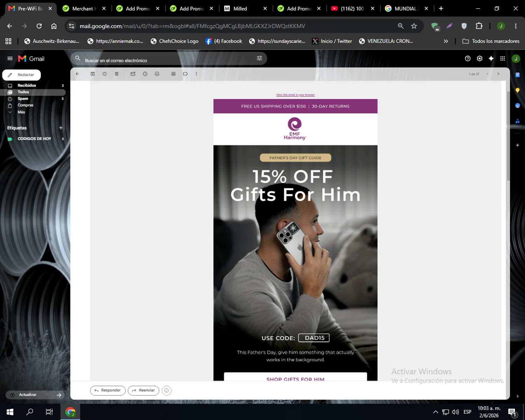Open Calendar side panel icon
525x420 pixels.
(x=517, y=75)
